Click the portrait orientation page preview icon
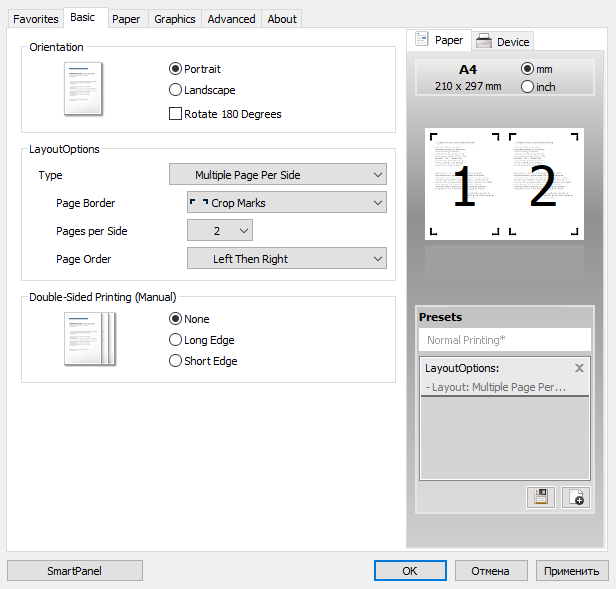Image resolution: width=616 pixels, height=589 pixels. 84,87
